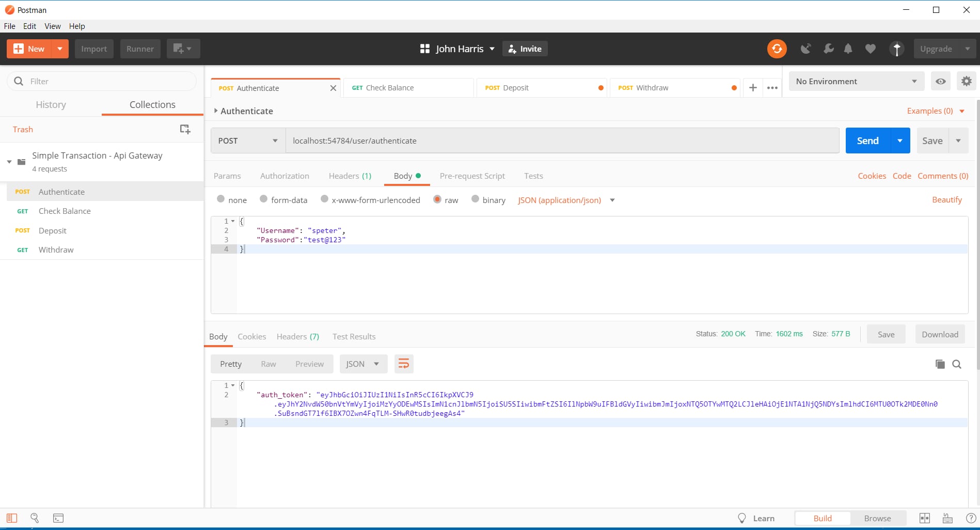980x530 pixels.
Task: Select x-www-form-urlencoded body type
Action: coord(324,199)
